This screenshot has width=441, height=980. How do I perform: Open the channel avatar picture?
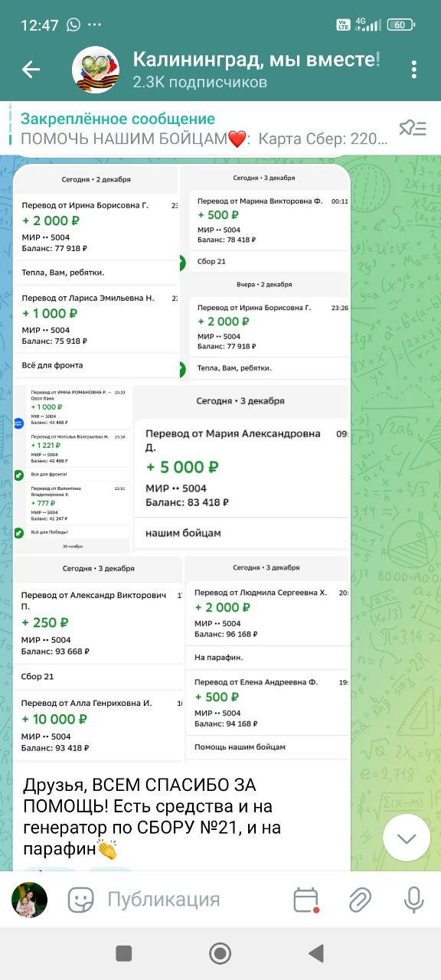(96, 70)
